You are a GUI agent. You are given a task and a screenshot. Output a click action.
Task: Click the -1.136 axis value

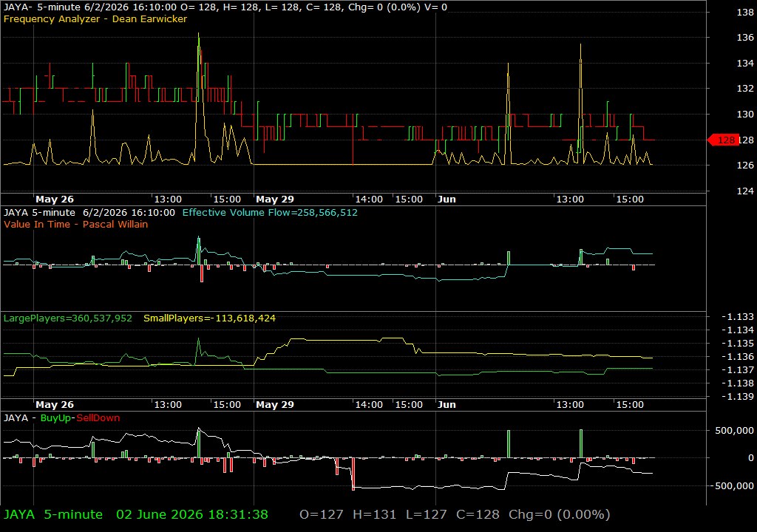737,357
